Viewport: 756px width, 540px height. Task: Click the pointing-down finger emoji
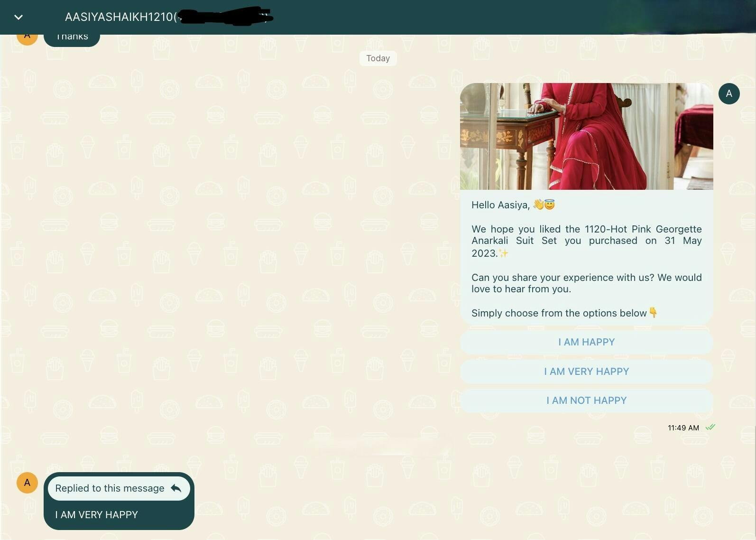[x=653, y=312]
